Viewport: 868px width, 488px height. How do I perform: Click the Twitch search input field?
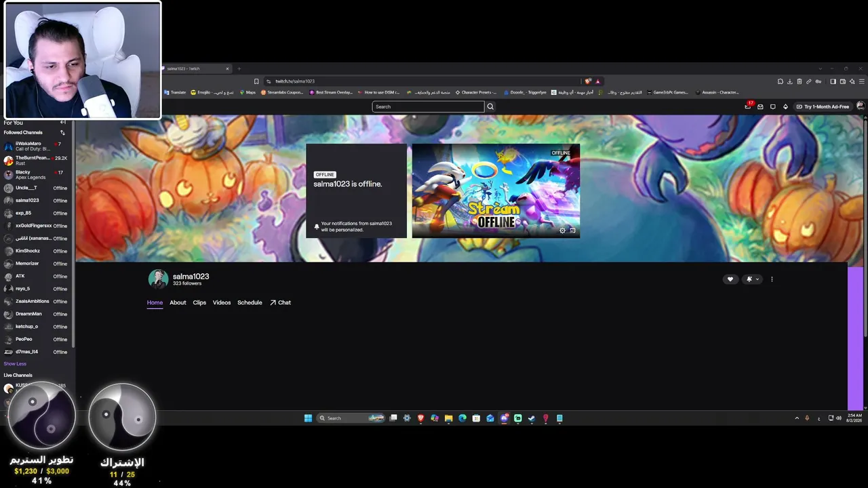[x=428, y=106]
